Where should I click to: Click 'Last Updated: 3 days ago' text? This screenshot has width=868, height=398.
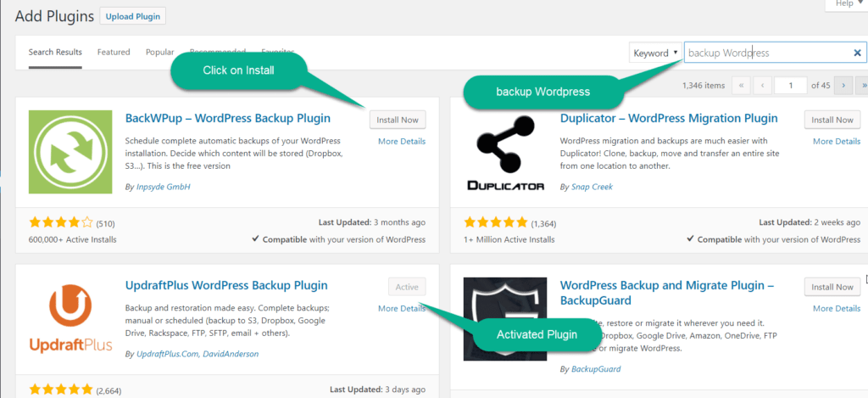pos(377,390)
